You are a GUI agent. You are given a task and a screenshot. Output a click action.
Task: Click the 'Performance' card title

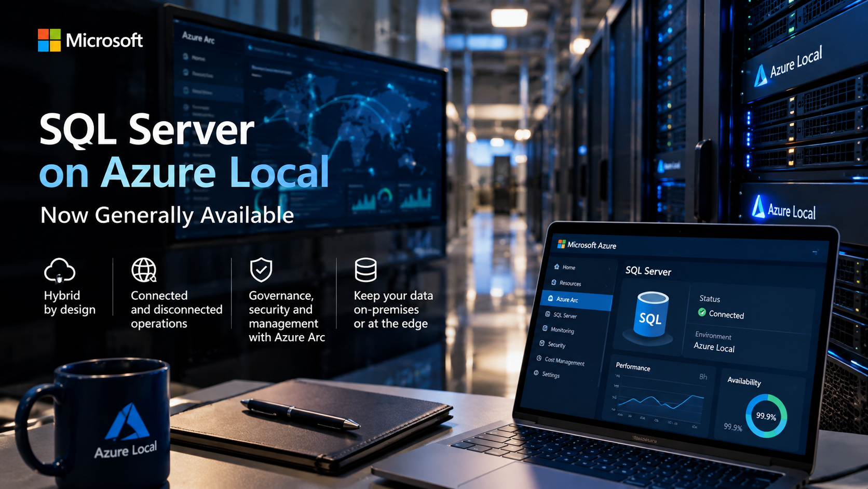pyautogui.click(x=633, y=366)
